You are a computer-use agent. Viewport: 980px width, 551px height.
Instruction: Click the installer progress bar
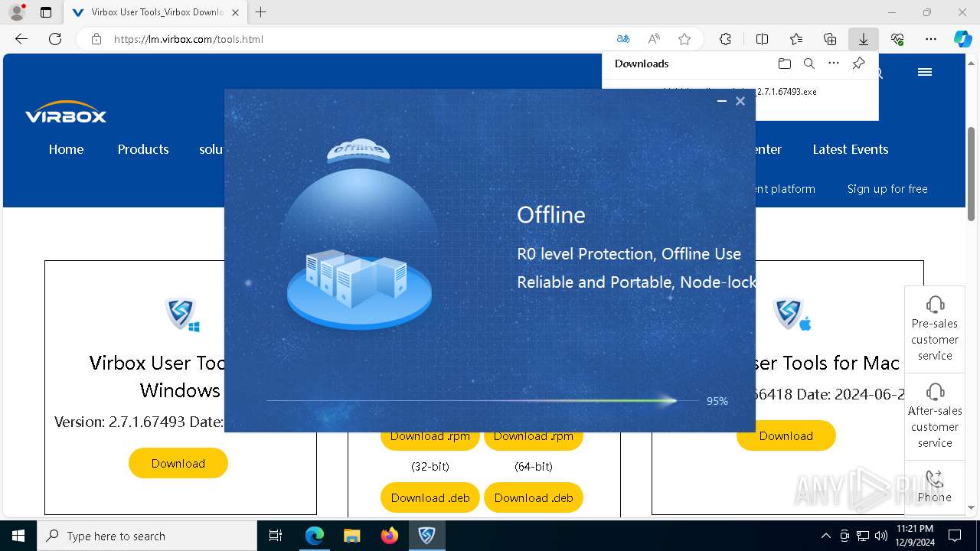click(482, 400)
